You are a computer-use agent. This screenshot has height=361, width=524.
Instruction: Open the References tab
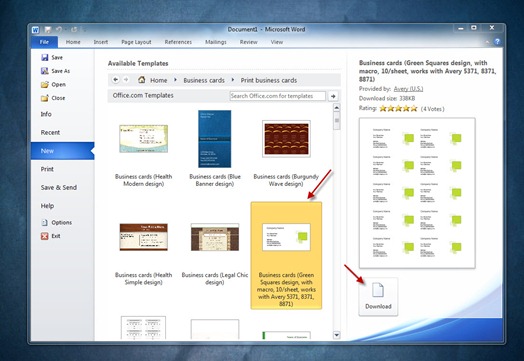[x=178, y=42]
